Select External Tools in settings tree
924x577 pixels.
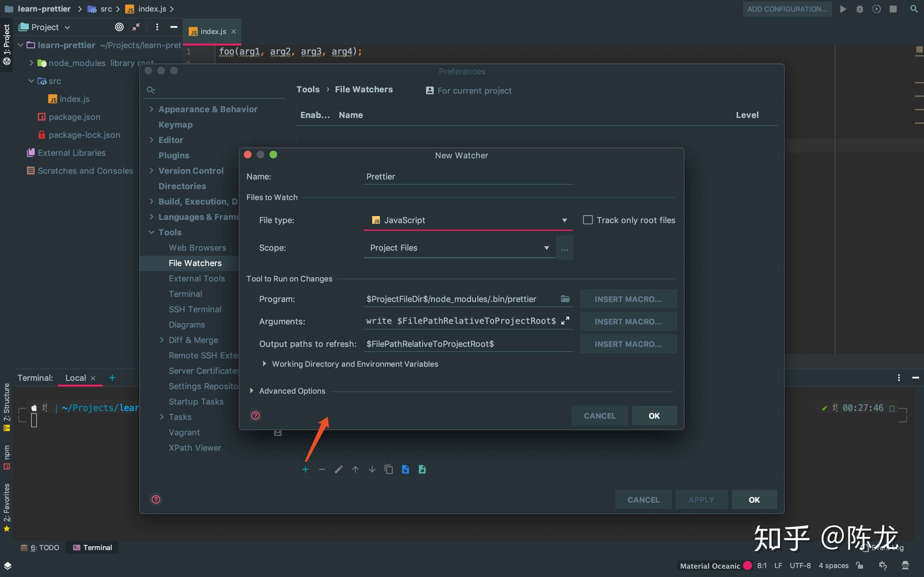click(197, 279)
